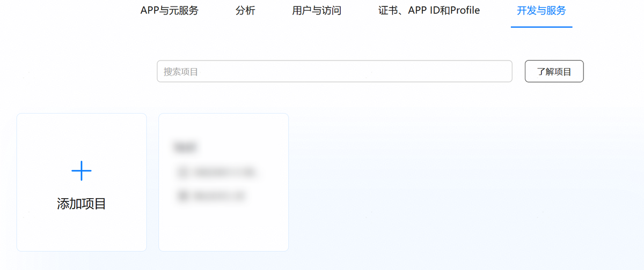Switch to the 分析 tab
Image resolution: width=644 pixels, height=270 pixels.
pos(245,11)
